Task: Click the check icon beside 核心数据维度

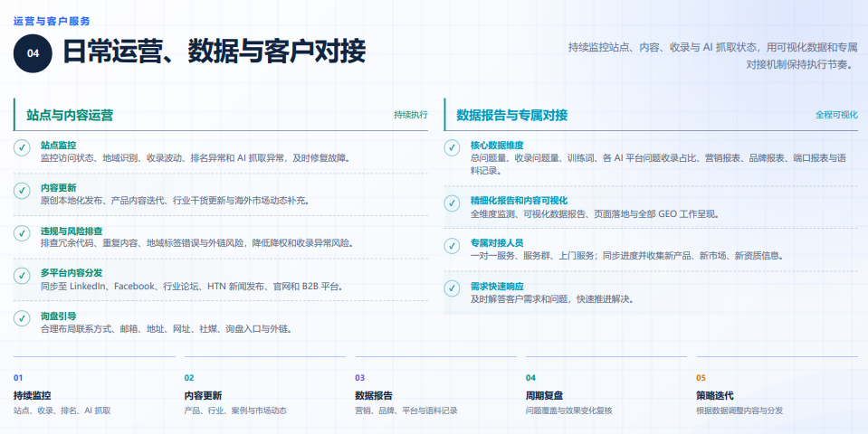Action: pyautogui.click(x=452, y=147)
